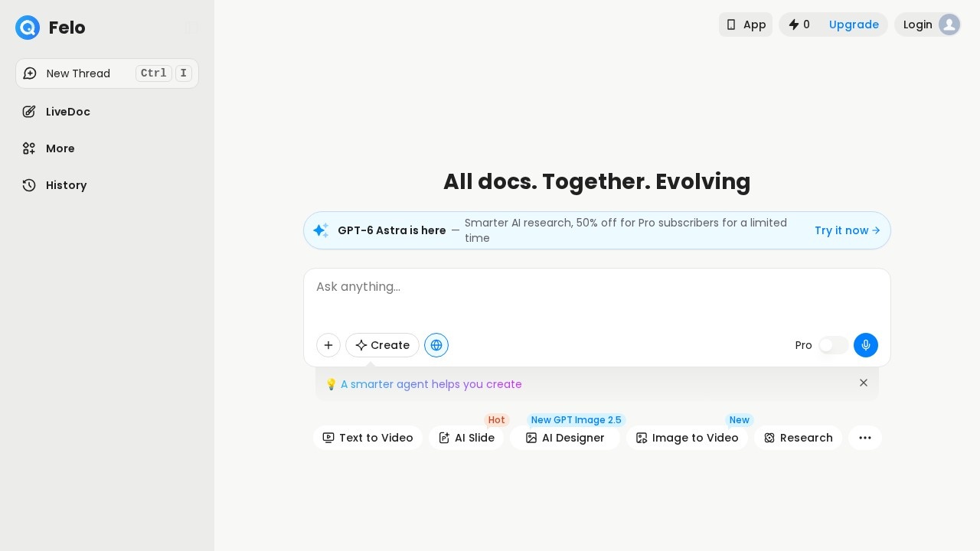Check the lightning credits counter

click(799, 24)
